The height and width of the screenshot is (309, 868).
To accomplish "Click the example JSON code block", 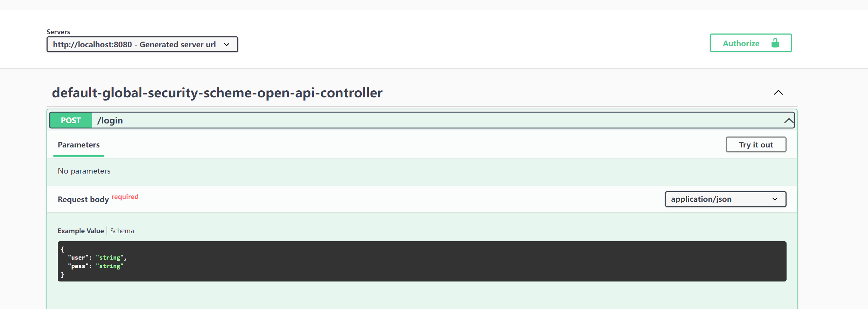I will click(x=422, y=261).
